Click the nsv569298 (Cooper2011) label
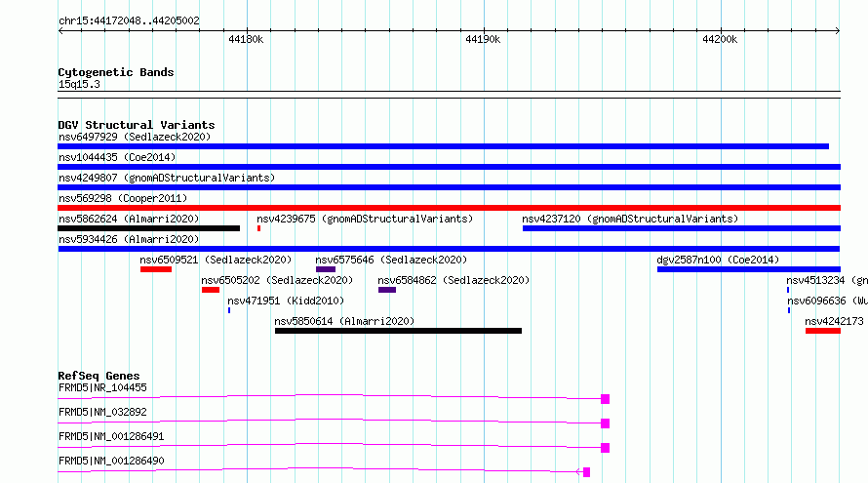 [x=123, y=198]
